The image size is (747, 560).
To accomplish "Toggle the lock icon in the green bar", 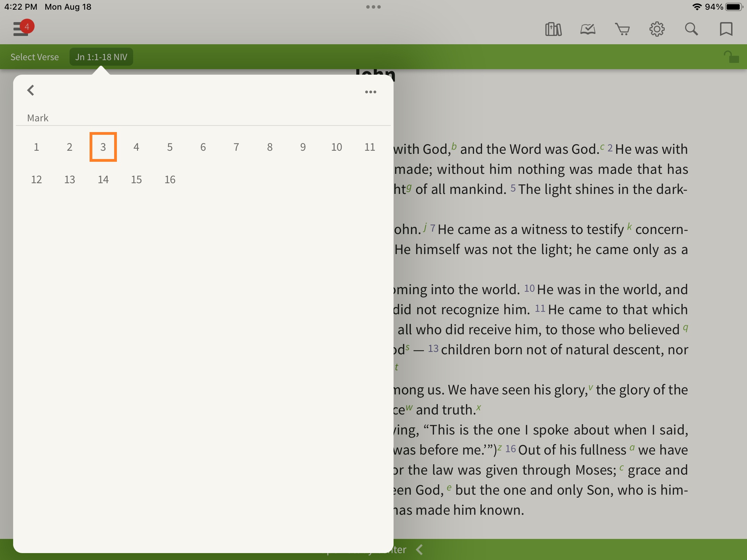I will point(731,57).
